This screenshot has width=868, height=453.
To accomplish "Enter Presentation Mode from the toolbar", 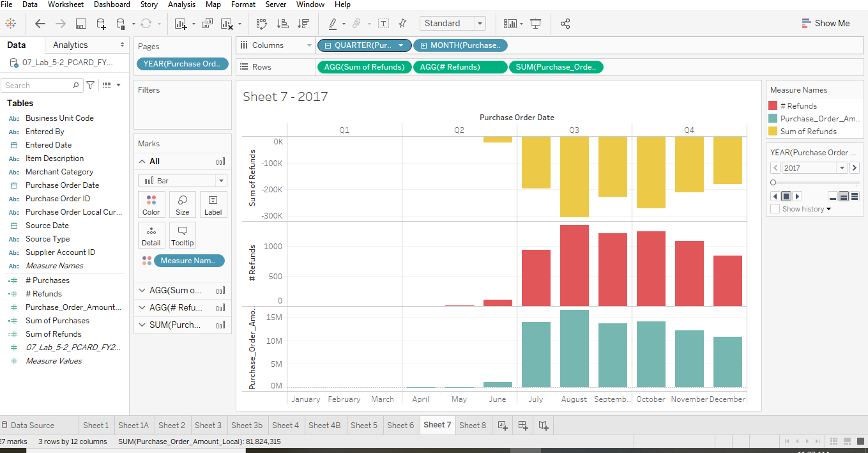I will tap(535, 23).
